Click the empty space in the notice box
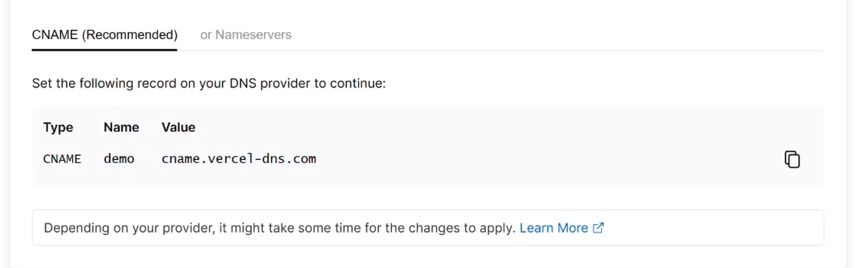868x268 pixels. [711, 228]
